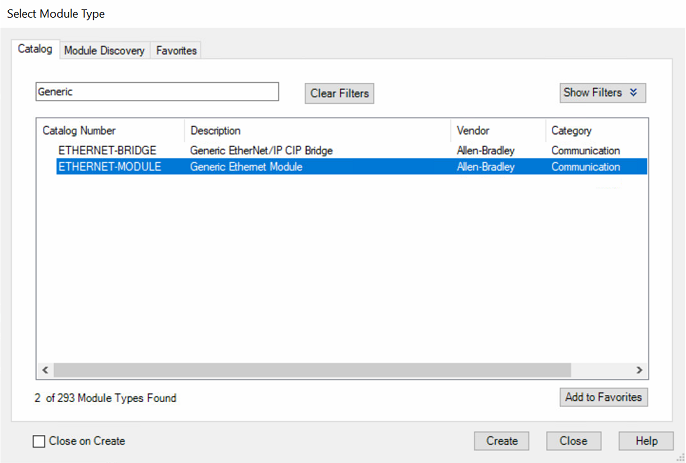Click the Create button
The image size is (686, 463).
(x=502, y=441)
